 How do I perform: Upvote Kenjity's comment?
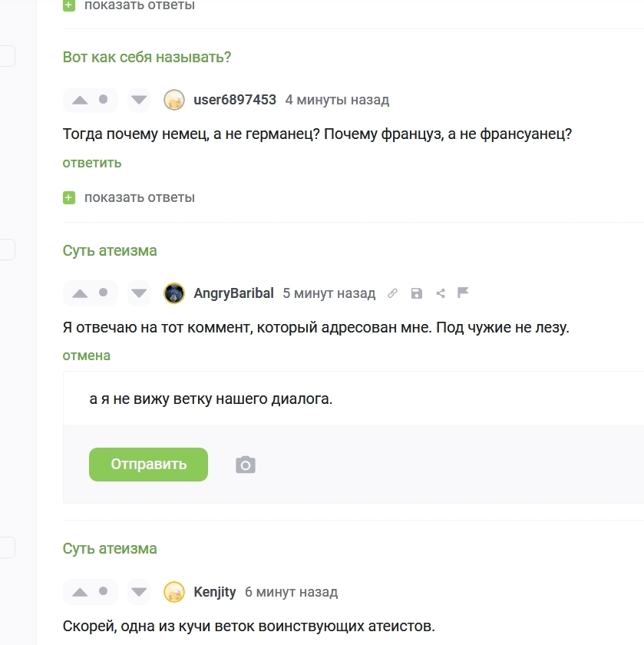[x=80, y=592]
